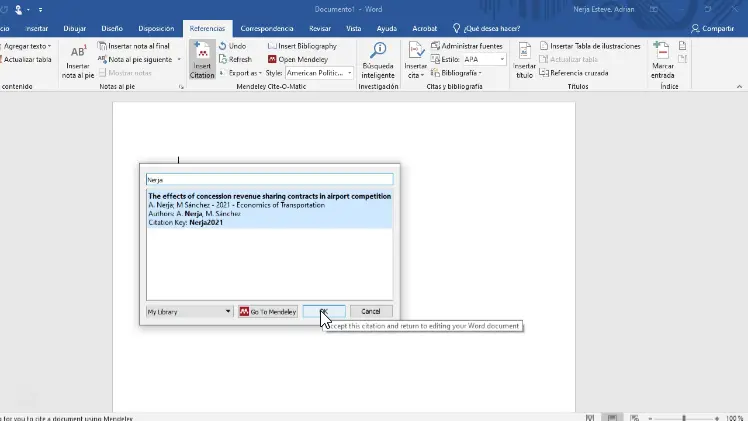
Task: Click Cancel in the citation dialog
Action: coord(371,311)
